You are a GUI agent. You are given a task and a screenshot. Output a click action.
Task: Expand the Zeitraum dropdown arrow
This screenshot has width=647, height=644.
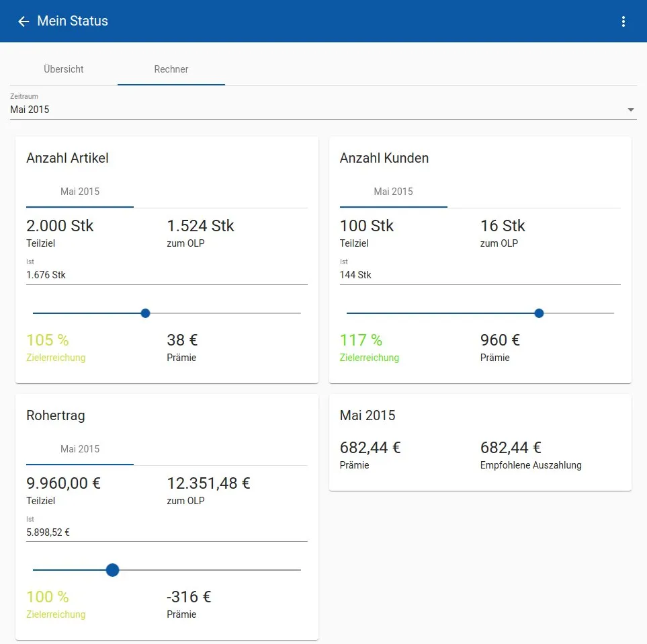(x=630, y=110)
